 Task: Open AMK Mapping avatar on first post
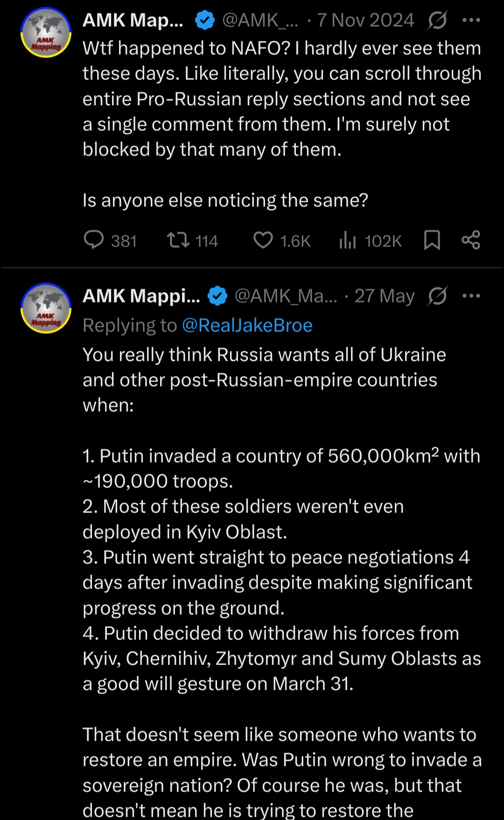coord(46,33)
